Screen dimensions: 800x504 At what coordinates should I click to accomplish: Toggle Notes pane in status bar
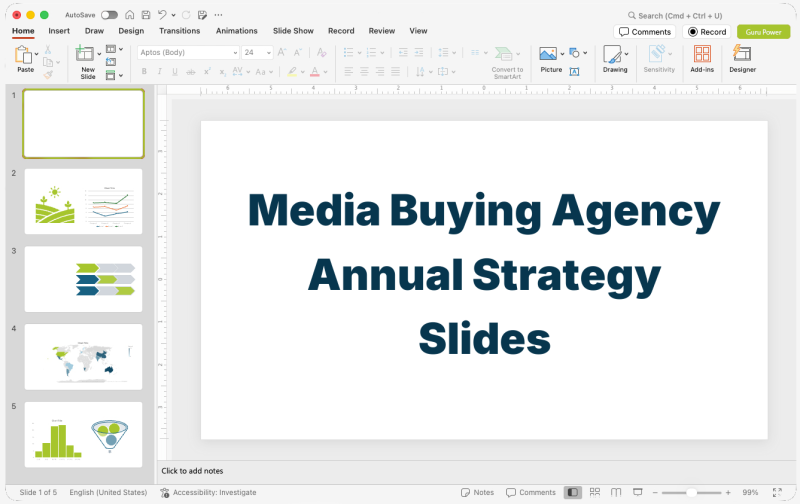coord(477,492)
